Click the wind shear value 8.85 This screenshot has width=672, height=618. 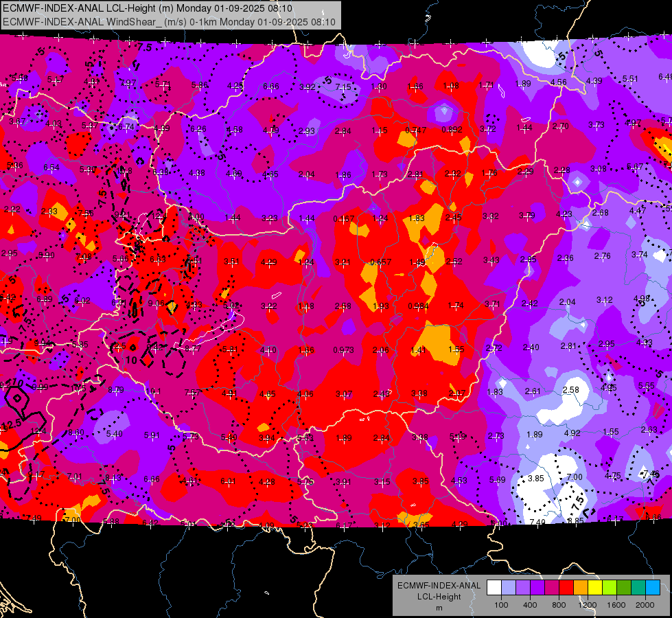tap(576, 520)
